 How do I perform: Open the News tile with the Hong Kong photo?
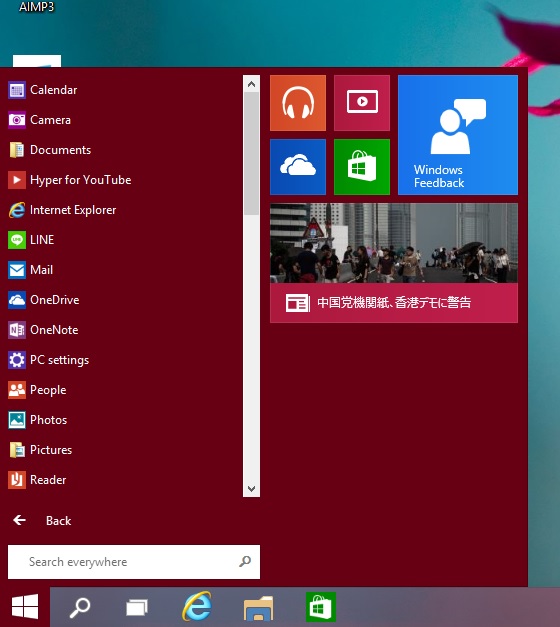(394, 263)
